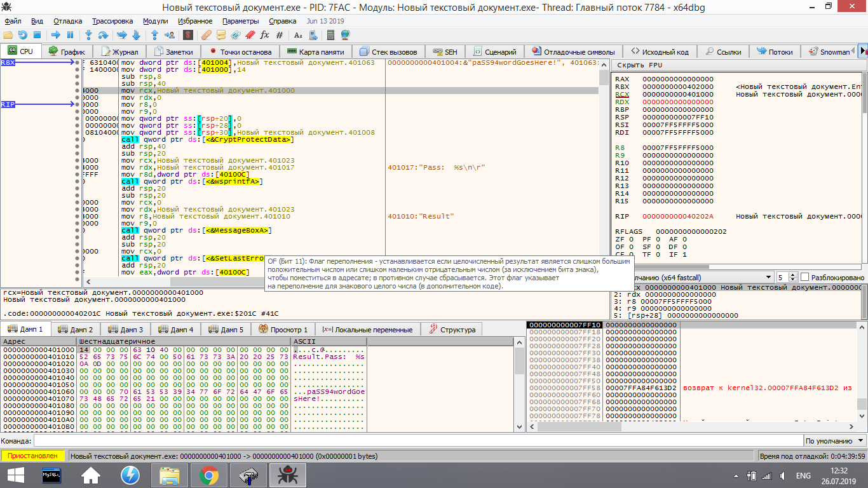Viewport: 868px width, 488px height.
Task: Click the Step Into icon
Action: tap(89, 35)
